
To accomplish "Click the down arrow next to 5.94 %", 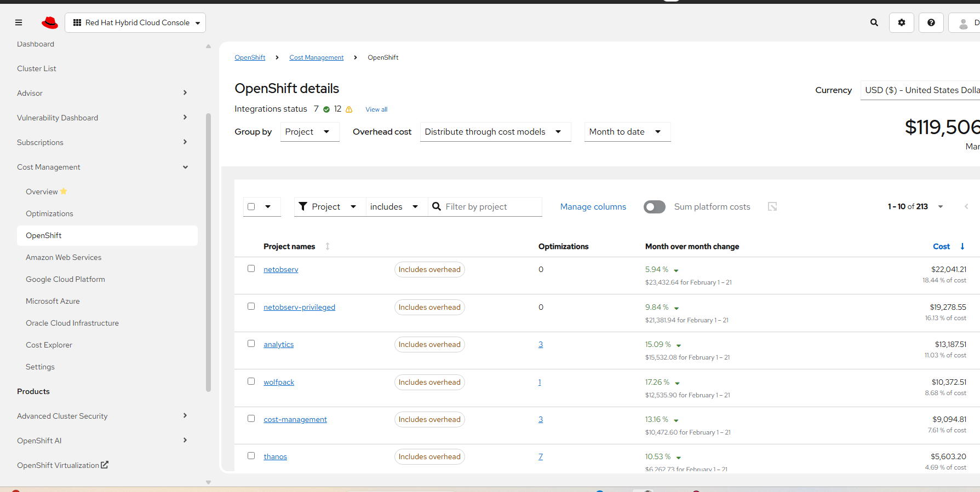I will pos(676,270).
